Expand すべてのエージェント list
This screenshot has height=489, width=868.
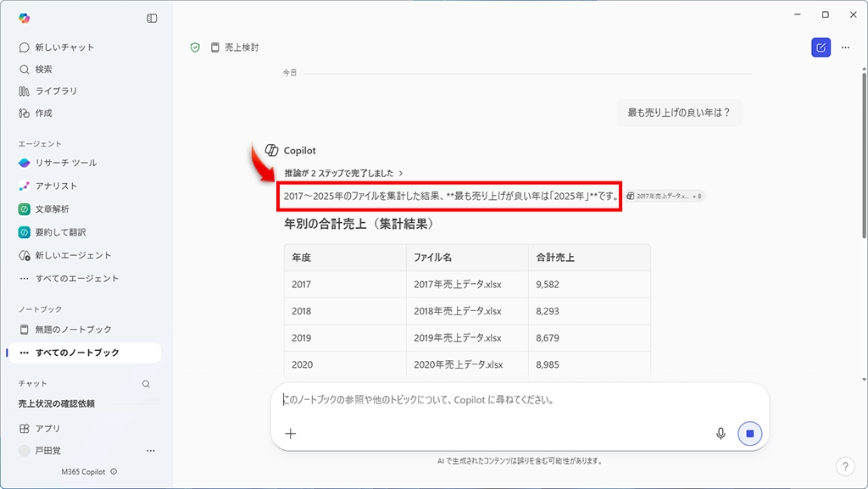[x=76, y=278]
